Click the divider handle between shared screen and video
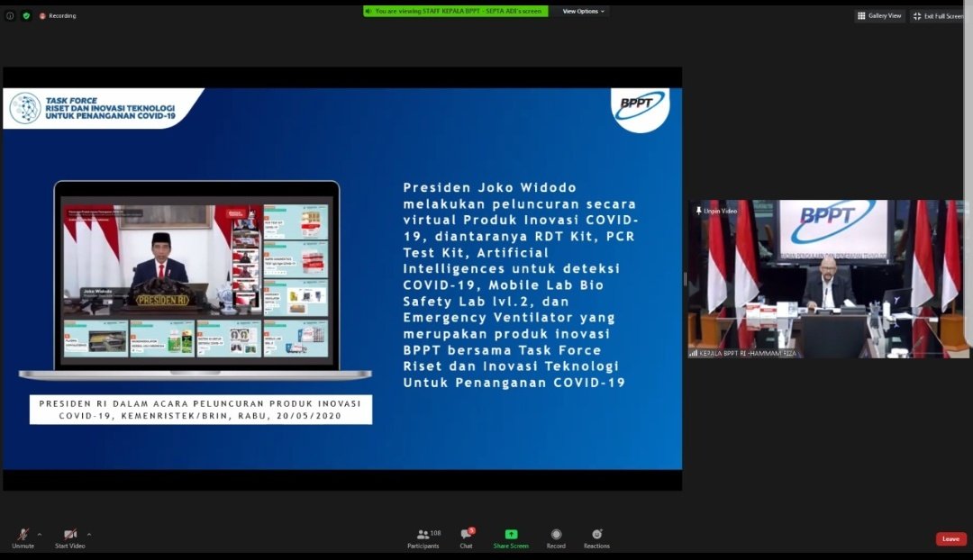 (x=685, y=279)
